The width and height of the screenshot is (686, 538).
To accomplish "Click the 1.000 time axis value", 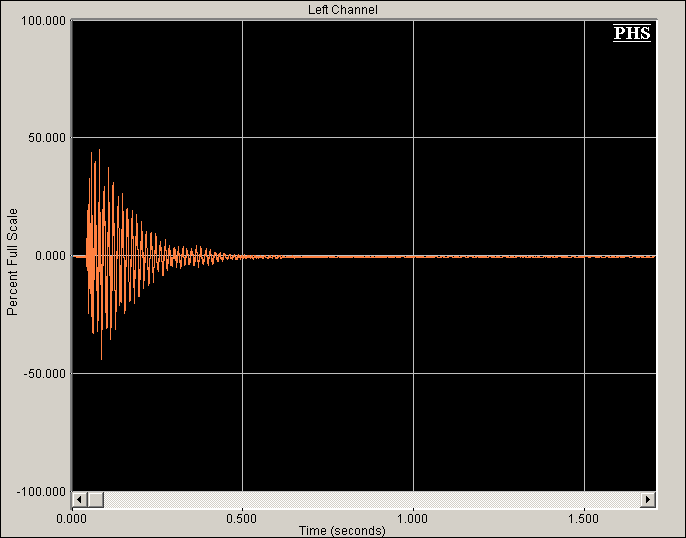I will [x=413, y=519].
